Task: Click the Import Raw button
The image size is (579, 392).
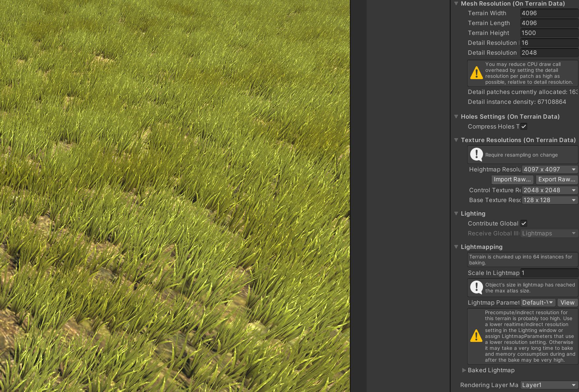Action: pyautogui.click(x=512, y=179)
